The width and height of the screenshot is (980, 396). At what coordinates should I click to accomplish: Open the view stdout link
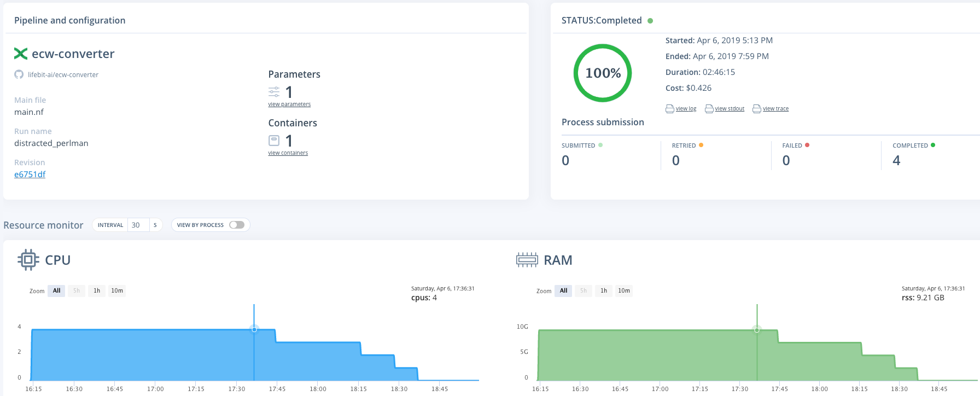pyautogui.click(x=730, y=109)
